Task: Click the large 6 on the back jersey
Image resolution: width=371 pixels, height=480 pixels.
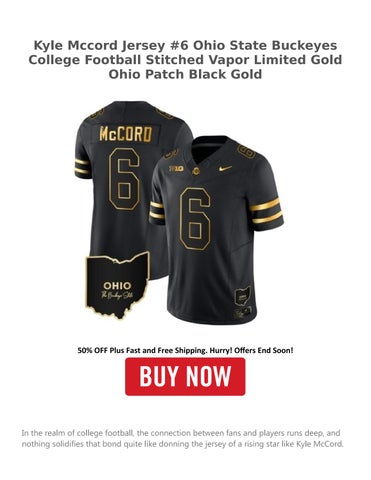Action: [124, 179]
